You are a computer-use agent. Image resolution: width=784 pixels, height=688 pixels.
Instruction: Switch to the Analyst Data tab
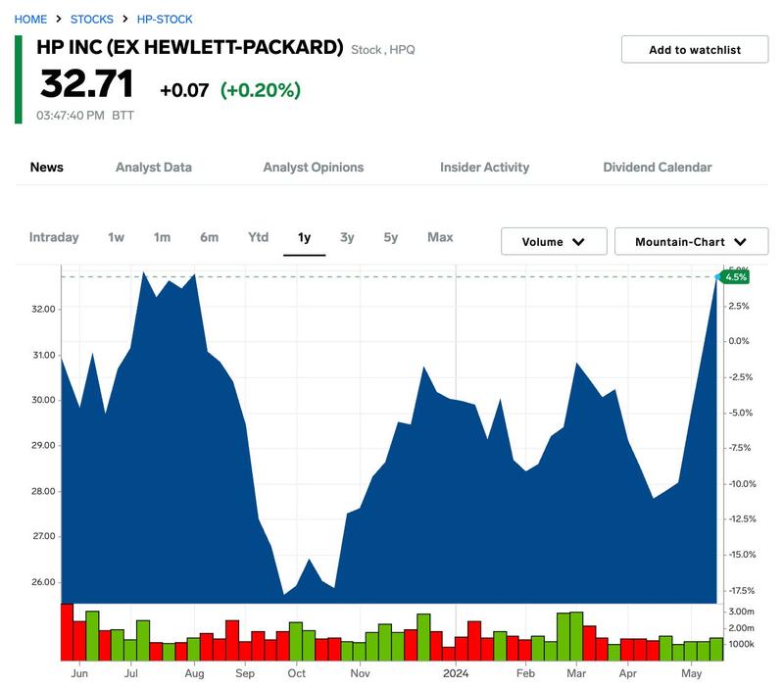pos(154,167)
